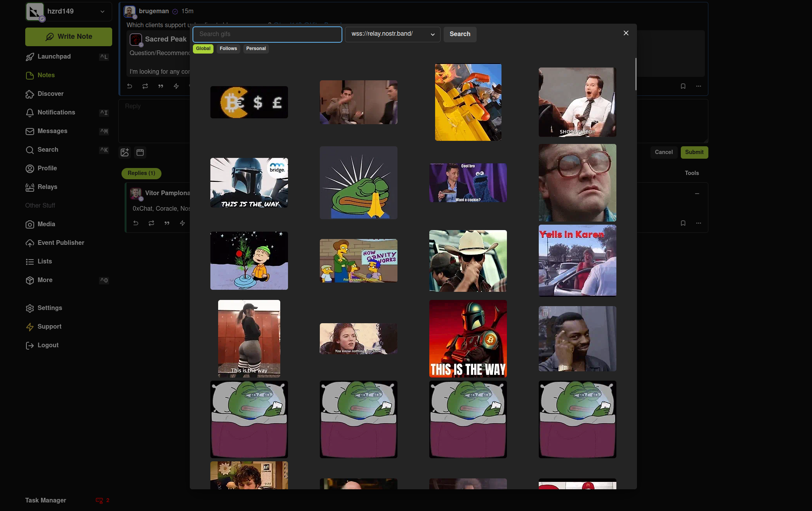Pick the yellow toy crash gif
This screenshot has width=812, height=511.
click(468, 102)
